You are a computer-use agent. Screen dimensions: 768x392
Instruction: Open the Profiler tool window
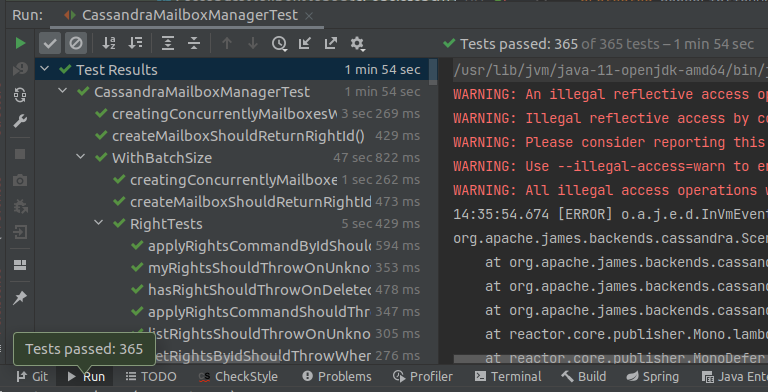423,376
